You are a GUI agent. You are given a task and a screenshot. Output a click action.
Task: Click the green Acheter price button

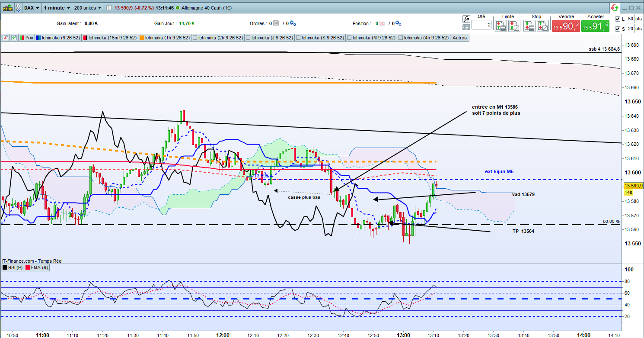pyautogui.click(x=595, y=26)
